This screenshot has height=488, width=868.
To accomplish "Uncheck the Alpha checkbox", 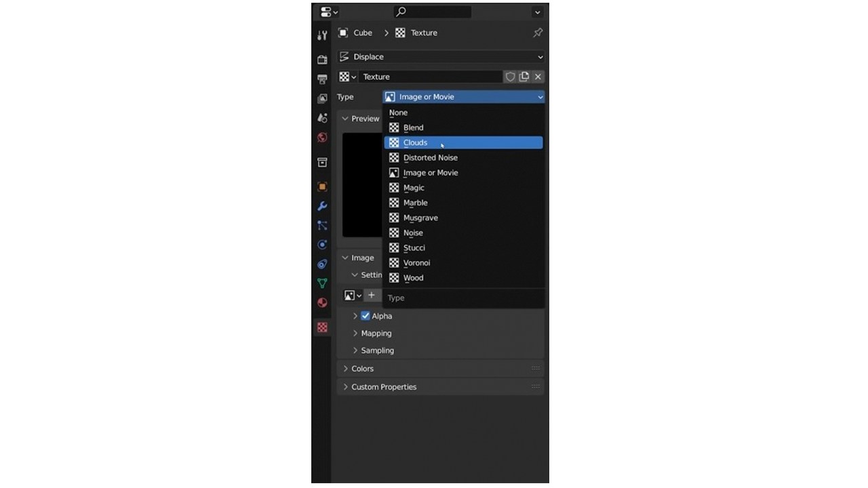I will coord(366,316).
